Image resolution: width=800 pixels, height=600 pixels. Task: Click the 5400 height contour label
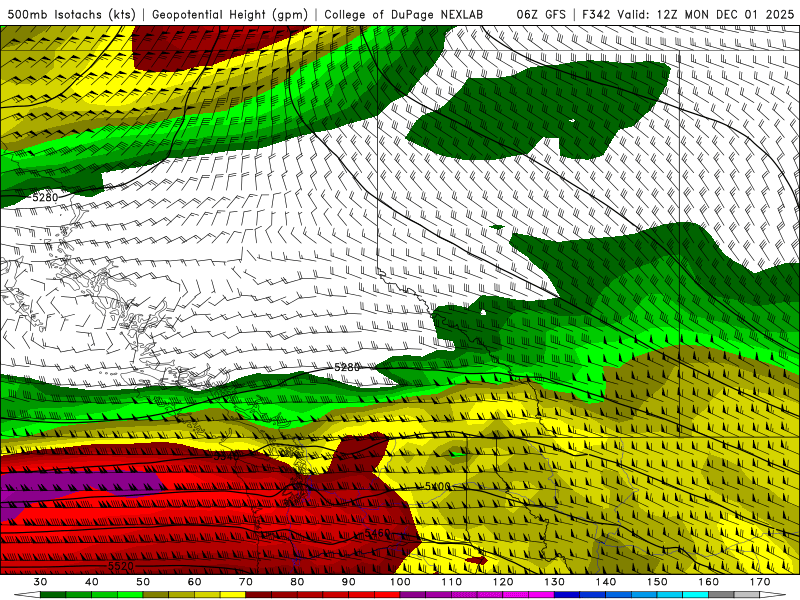pos(438,486)
